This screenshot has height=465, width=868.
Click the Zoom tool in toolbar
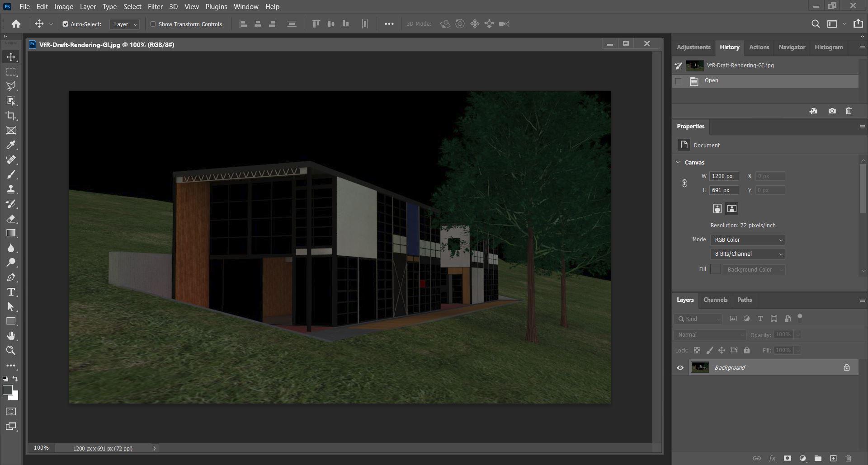click(x=11, y=351)
